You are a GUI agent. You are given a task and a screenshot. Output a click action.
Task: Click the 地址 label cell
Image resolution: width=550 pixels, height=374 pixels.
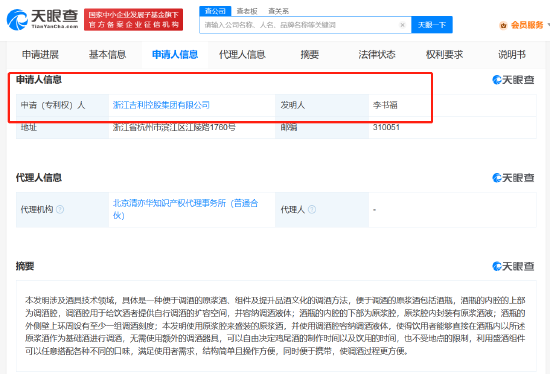pyautogui.click(x=62, y=127)
